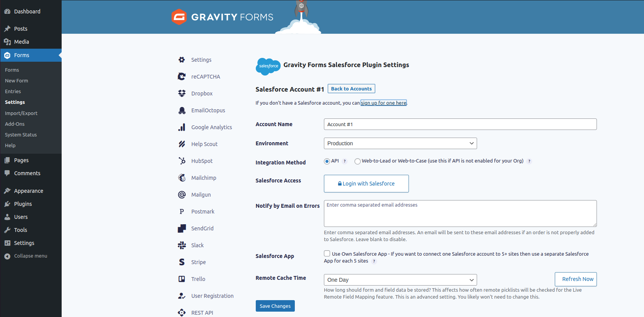Open the Forms menu in admin sidebar
This screenshot has height=317, width=644.
(x=31, y=55)
